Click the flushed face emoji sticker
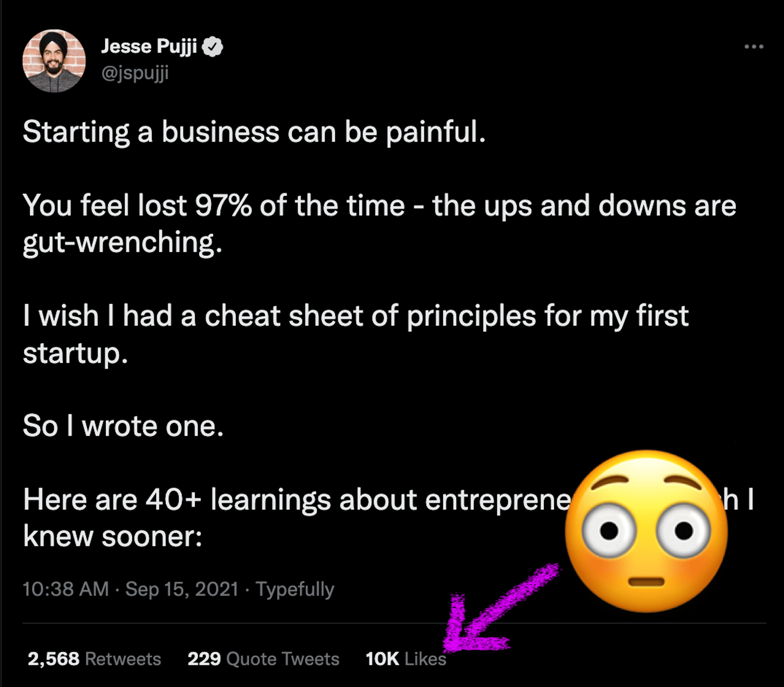The height and width of the screenshot is (687, 784). click(x=646, y=531)
